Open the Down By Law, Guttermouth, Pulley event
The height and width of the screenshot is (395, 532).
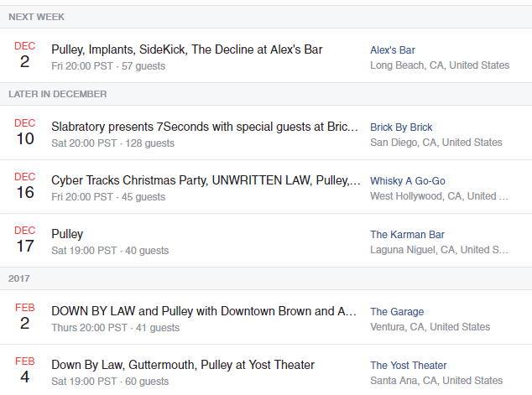tap(183, 365)
